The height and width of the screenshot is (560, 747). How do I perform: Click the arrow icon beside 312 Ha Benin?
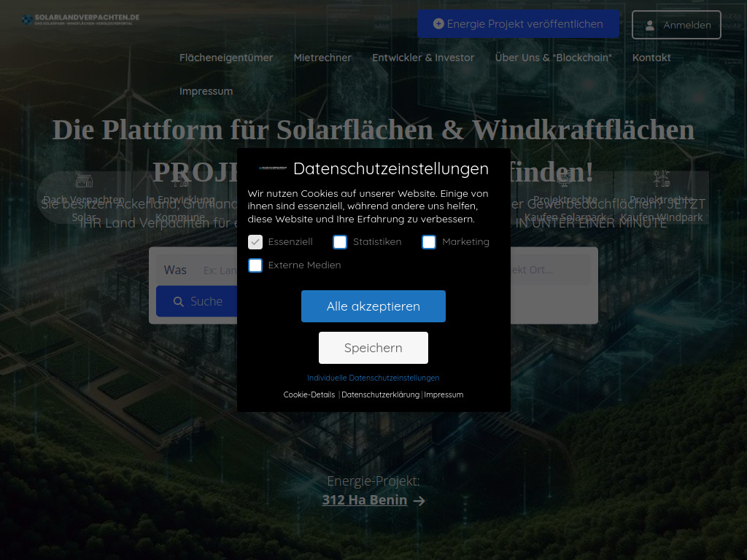click(x=419, y=501)
